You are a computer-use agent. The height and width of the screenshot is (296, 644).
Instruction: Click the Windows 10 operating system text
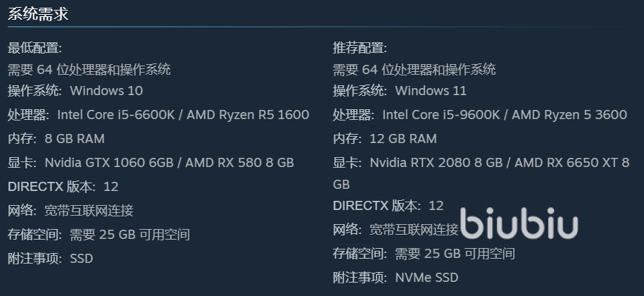(106, 91)
